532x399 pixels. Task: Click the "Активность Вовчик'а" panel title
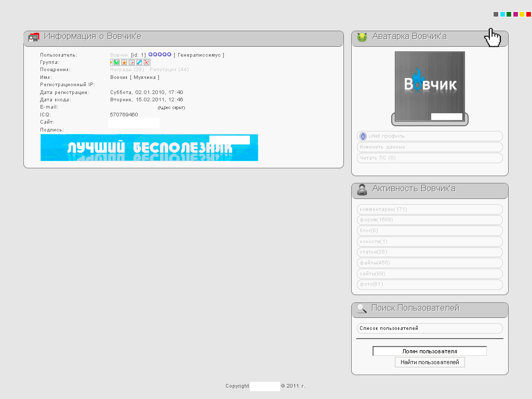pyautogui.click(x=414, y=189)
